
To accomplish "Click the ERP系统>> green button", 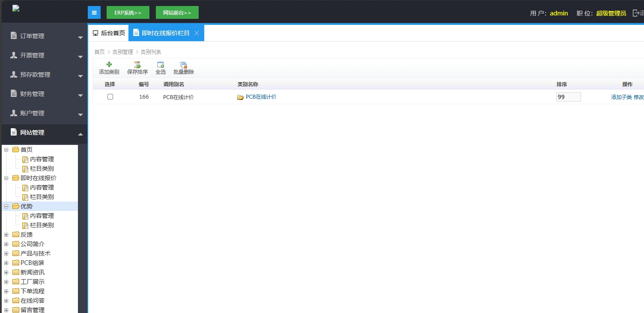I will pyautogui.click(x=128, y=13).
